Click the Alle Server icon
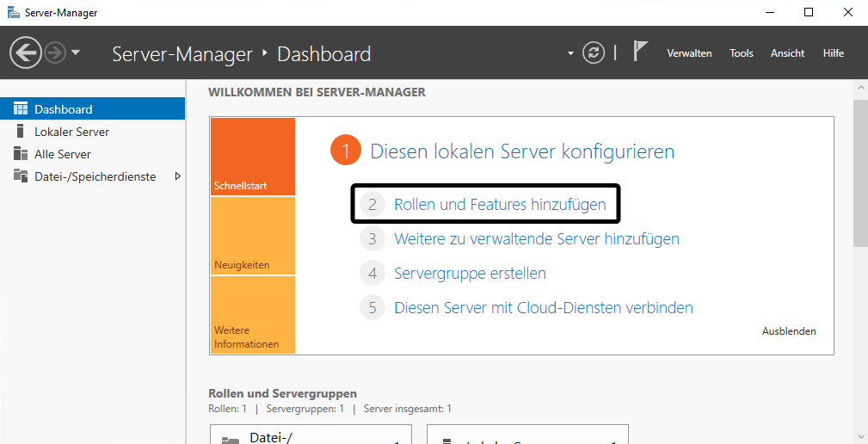 pos(21,153)
